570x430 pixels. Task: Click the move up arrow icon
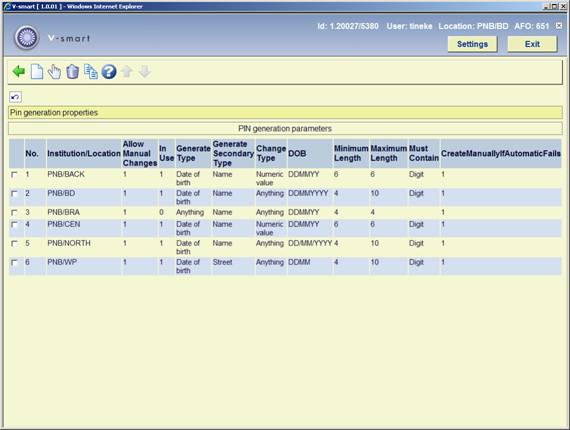[127, 72]
